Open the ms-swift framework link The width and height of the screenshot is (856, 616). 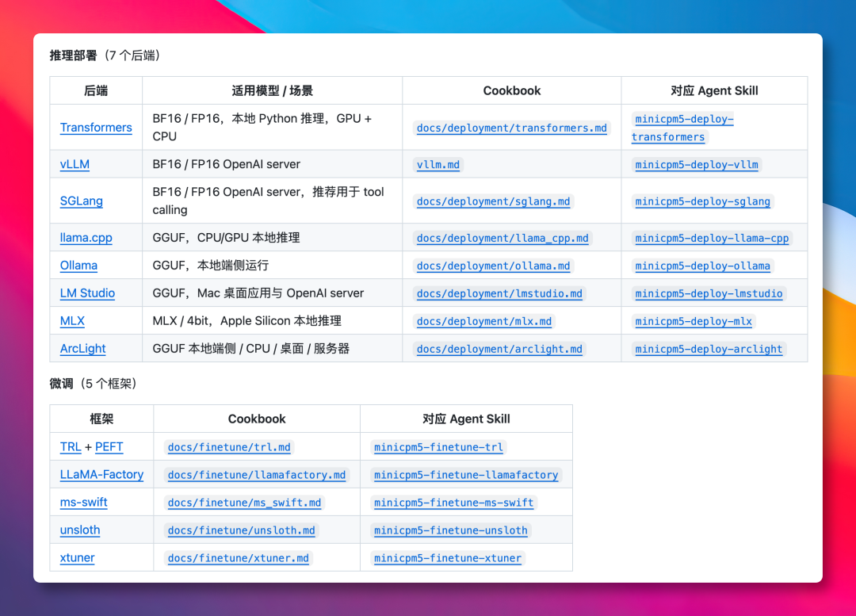pos(83,503)
